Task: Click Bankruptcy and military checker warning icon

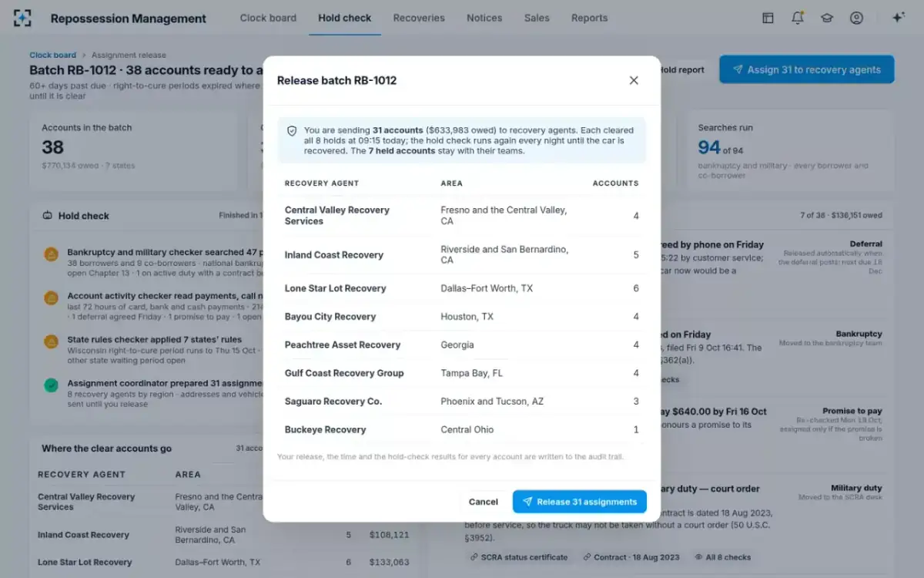Action: (x=51, y=254)
